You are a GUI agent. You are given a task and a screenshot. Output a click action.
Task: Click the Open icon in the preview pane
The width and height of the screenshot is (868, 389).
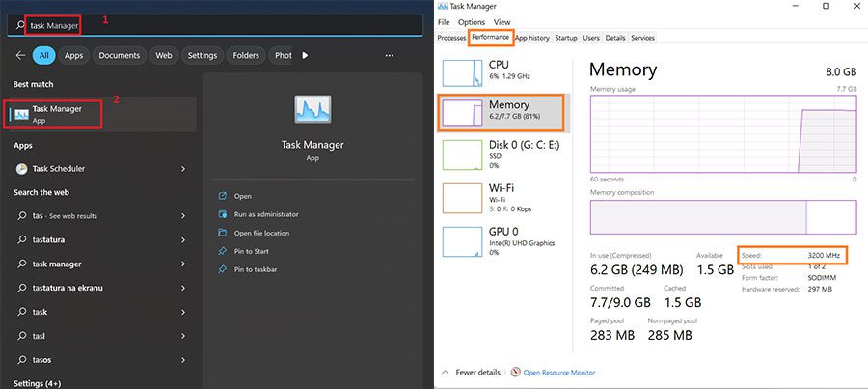tap(223, 196)
